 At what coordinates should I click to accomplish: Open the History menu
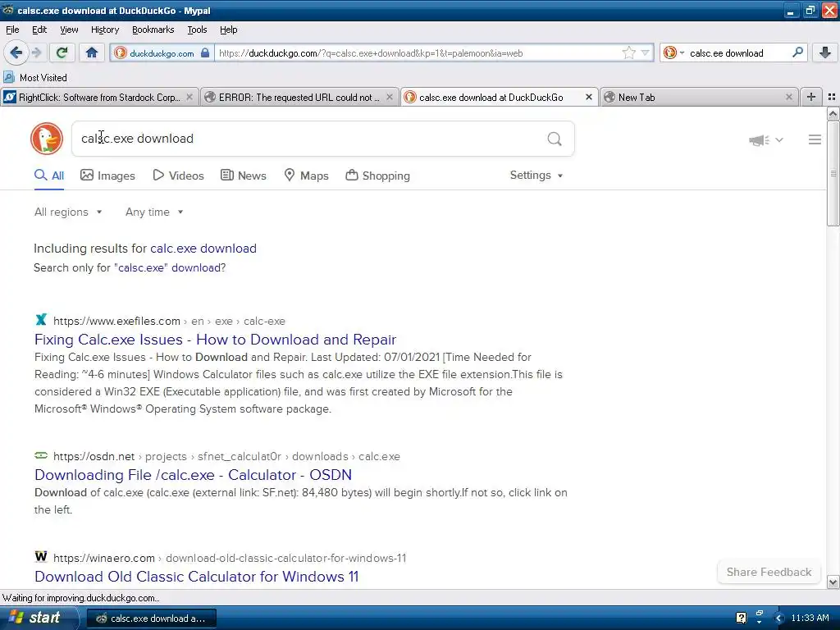(104, 30)
